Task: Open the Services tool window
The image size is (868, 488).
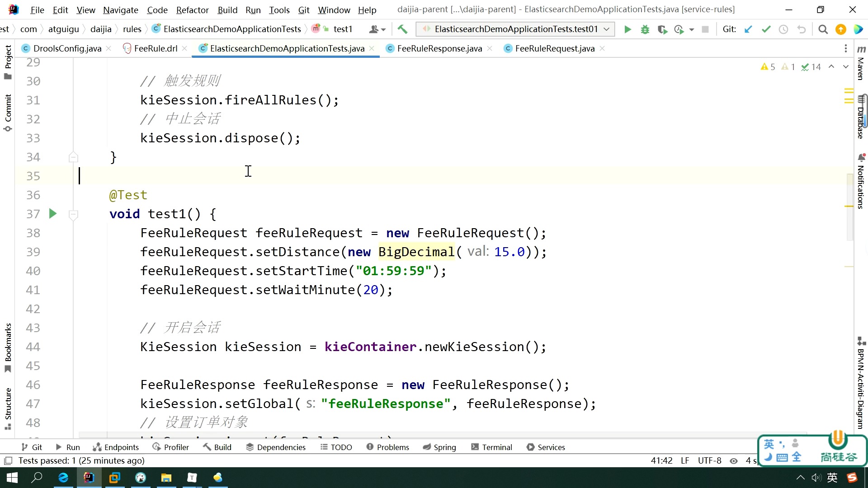Action: click(546, 447)
